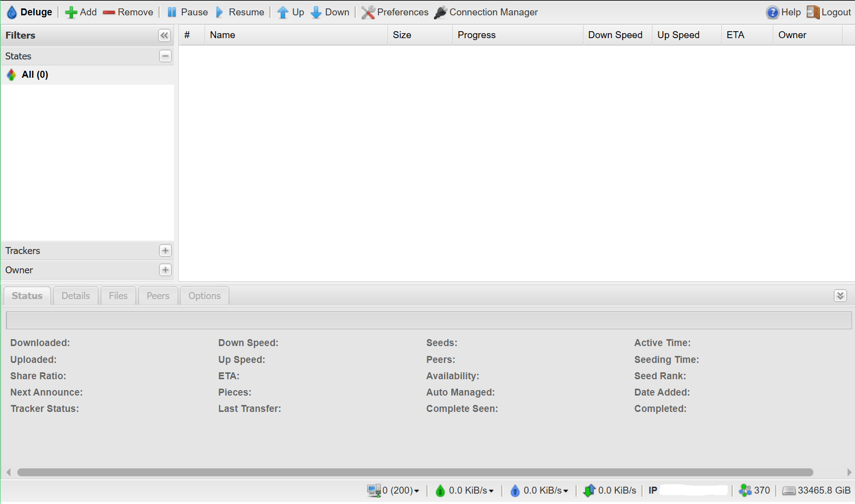
Task: Select the All (0) state filter
Action: [x=35, y=75]
